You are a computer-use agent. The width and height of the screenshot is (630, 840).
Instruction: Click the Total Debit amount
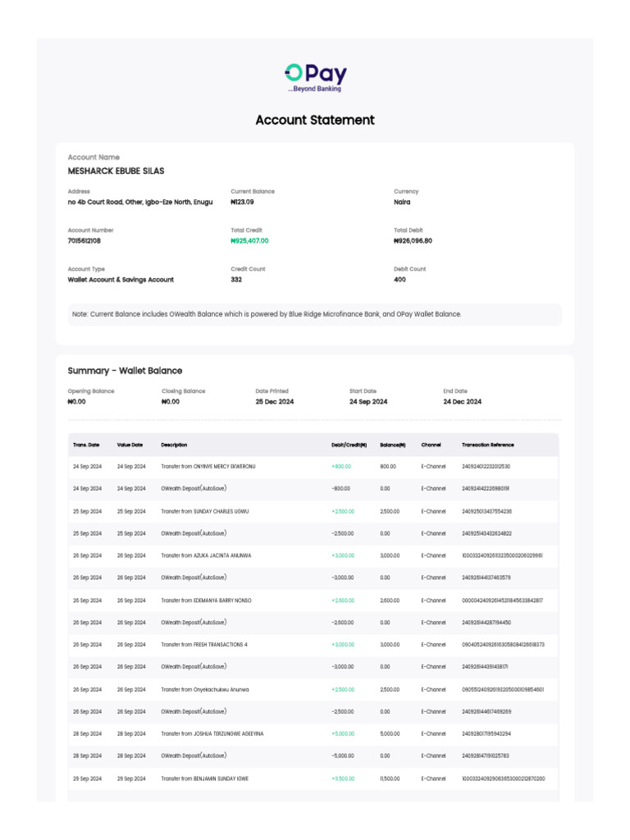pos(413,241)
